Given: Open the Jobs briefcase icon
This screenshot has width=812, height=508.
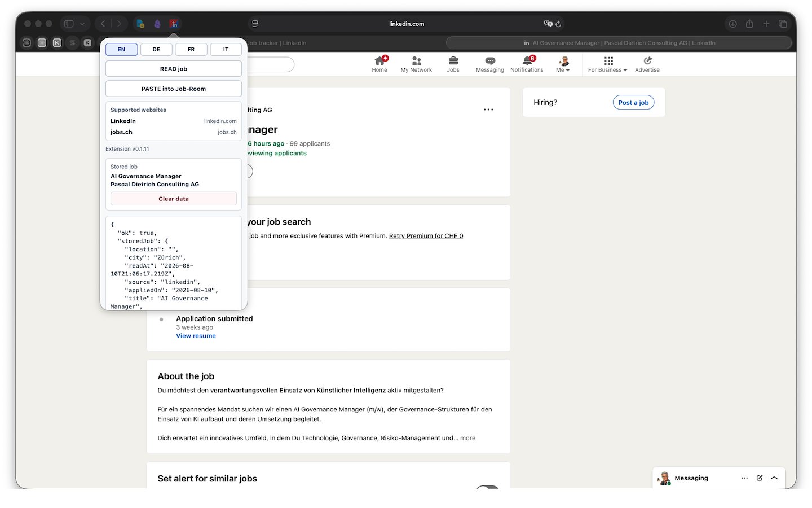Looking at the screenshot, I should pyautogui.click(x=453, y=61).
